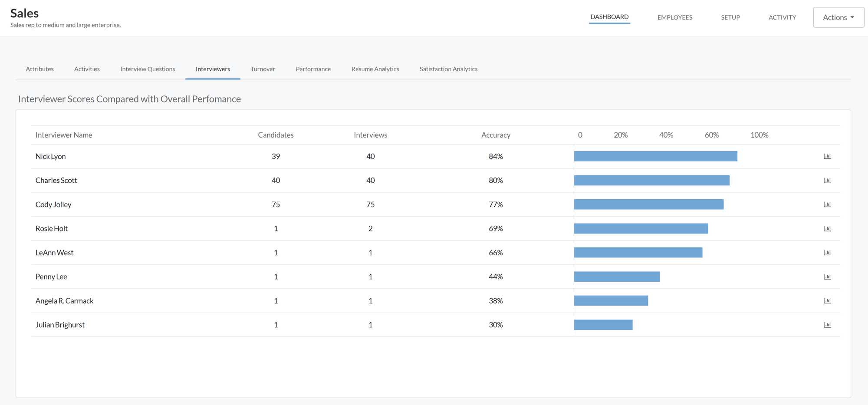
Task: Open the Resume Analytics tab
Action: pos(375,69)
